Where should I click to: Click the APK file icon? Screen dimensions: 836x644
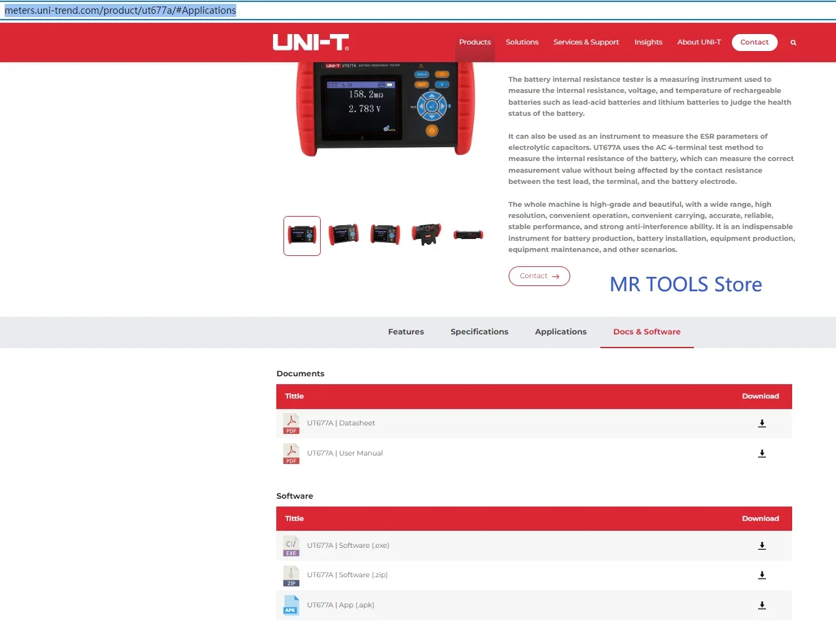tap(291, 605)
